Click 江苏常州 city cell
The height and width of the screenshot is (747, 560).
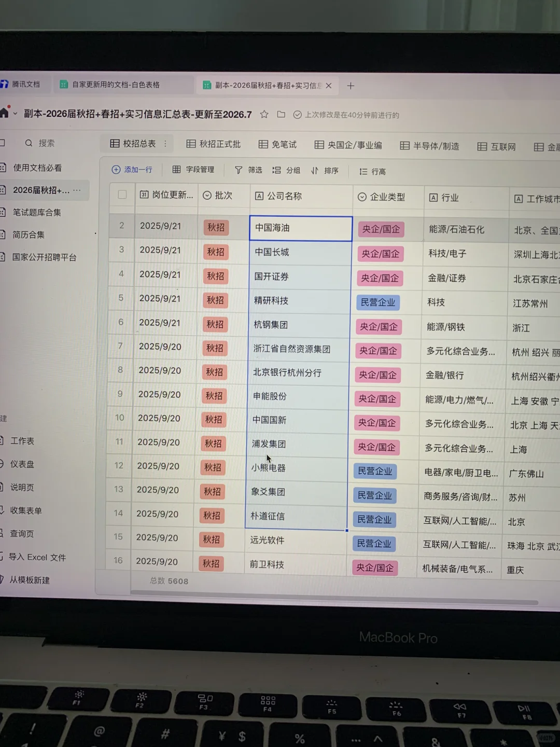click(x=530, y=303)
